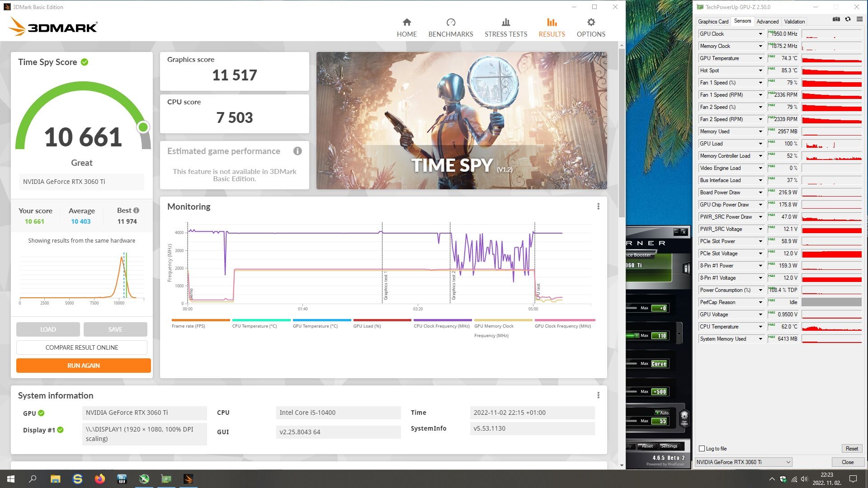Open the GPU Temperature sensor dropdown
The image size is (868, 488).
(760, 58)
